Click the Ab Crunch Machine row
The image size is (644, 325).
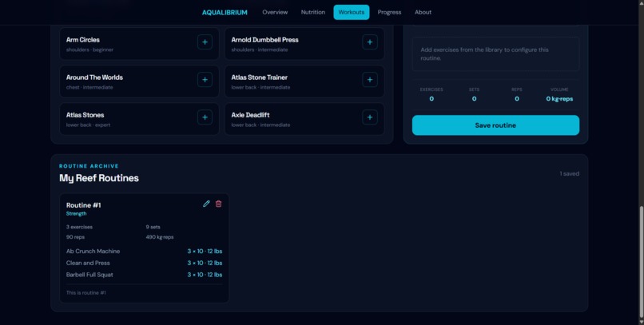point(144,251)
